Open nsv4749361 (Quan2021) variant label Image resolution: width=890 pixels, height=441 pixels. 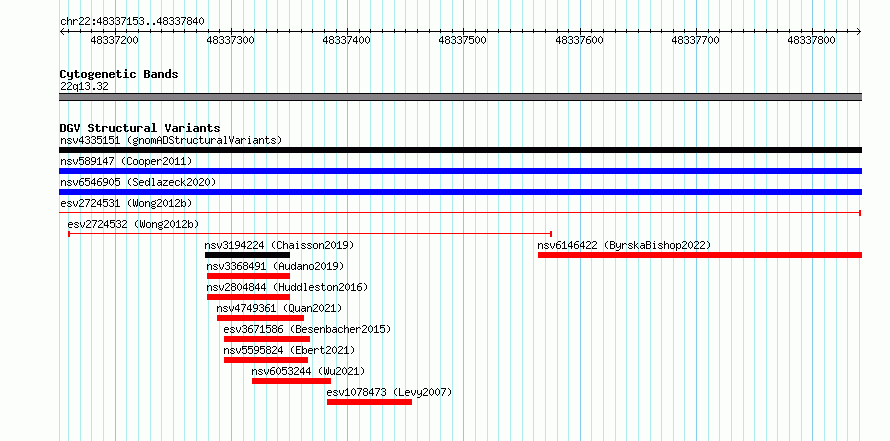[x=279, y=308]
